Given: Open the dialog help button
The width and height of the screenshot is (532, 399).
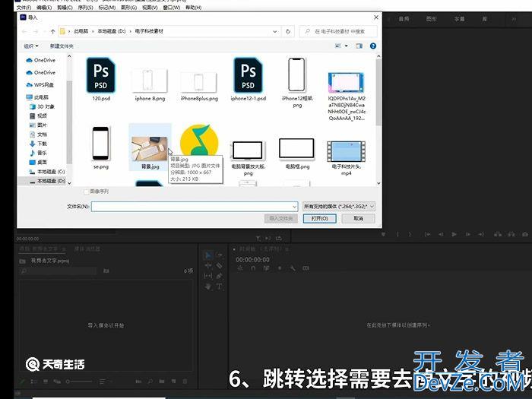Looking at the screenshot, I should coord(373,46).
